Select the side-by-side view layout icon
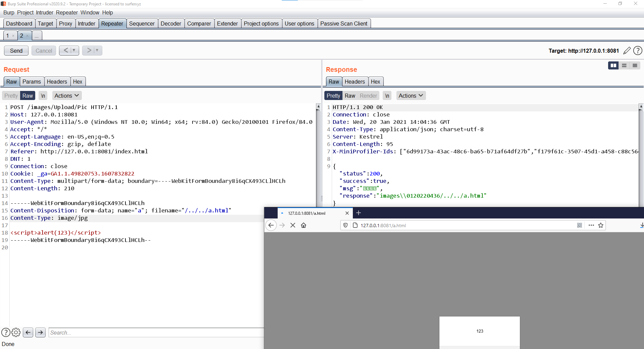The image size is (644, 349). [x=613, y=65]
